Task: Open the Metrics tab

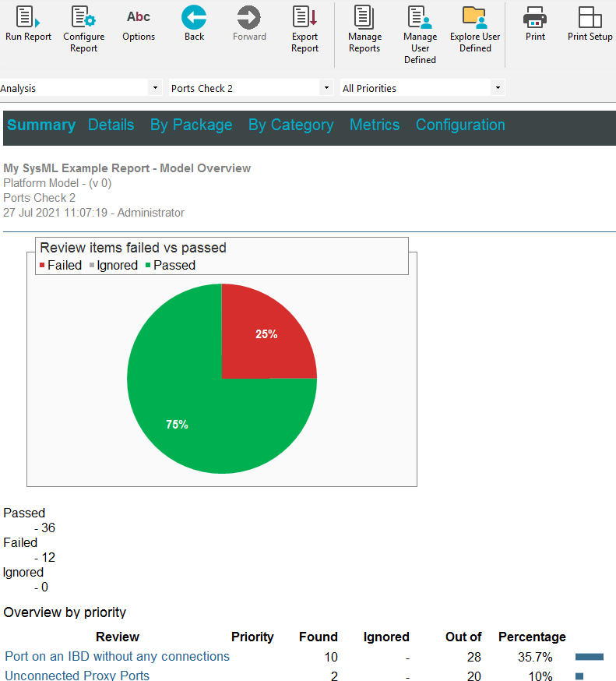Action: pos(375,125)
